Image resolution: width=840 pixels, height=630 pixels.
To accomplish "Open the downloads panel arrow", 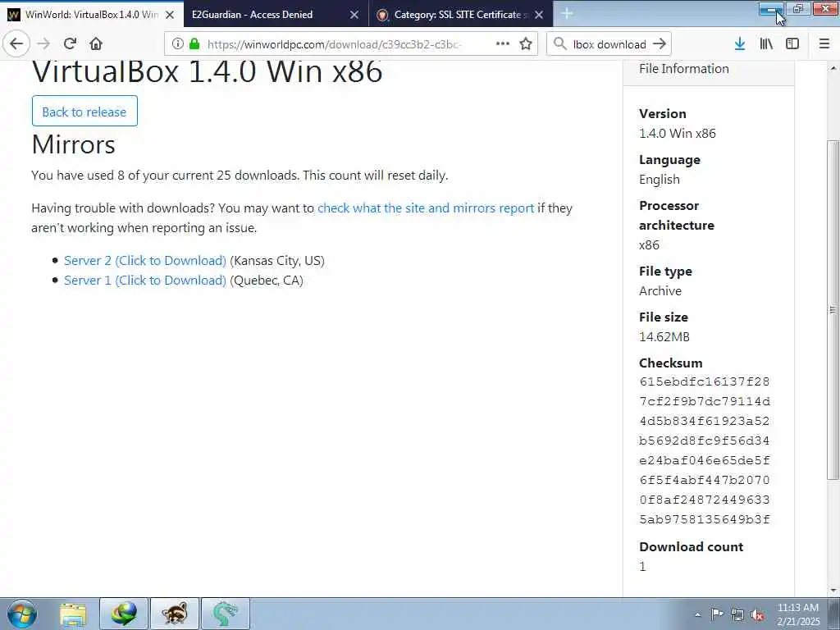I will point(740,44).
